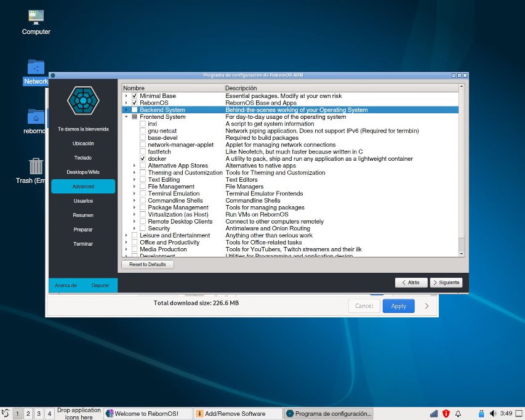Select the Media Production row
The height and width of the screenshot is (420, 525).
tap(291, 249)
